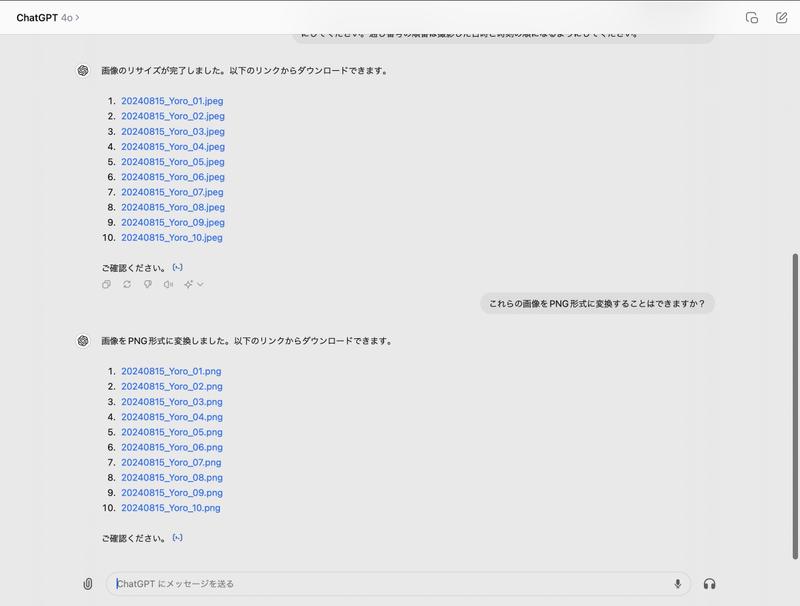Viewport: 800px width, 606px height.
Task: Download 20240815_Yoro_01.png
Action: pos(171,371)
